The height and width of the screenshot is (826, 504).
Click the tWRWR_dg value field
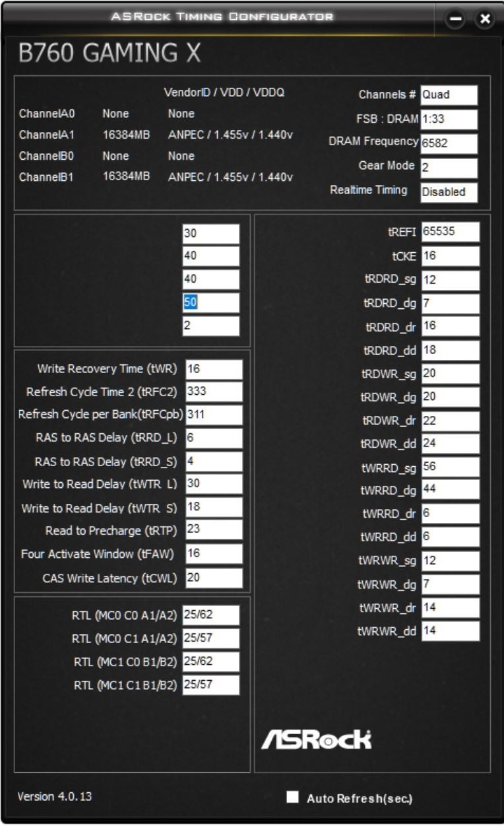point(451,584)
